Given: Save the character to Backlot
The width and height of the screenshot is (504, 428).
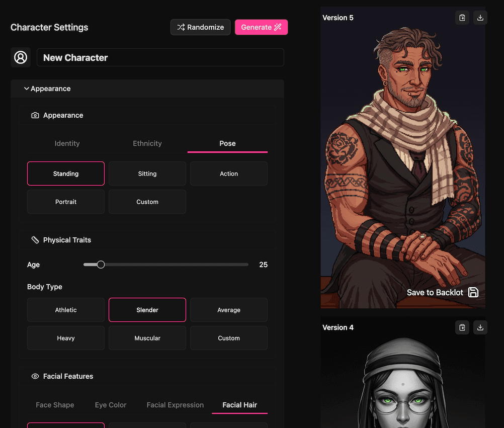Looking at the screenshot, I should pyautogui.click(x=442, y=292).
